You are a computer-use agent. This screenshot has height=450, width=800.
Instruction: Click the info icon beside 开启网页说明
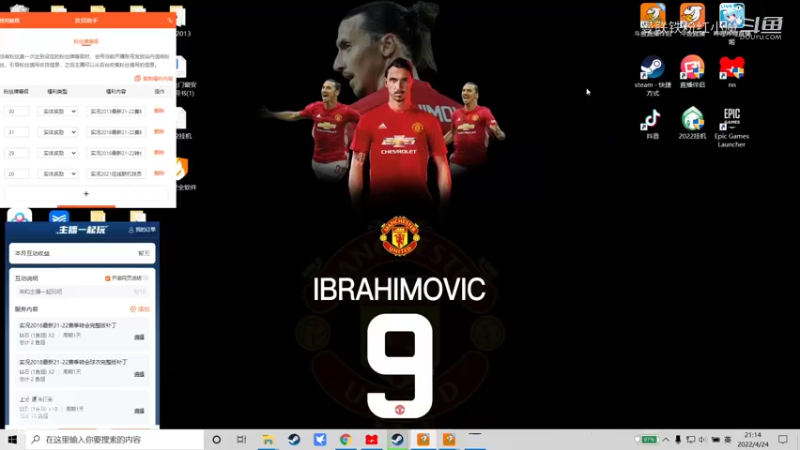pyautogui.click(x=146, y=278)
